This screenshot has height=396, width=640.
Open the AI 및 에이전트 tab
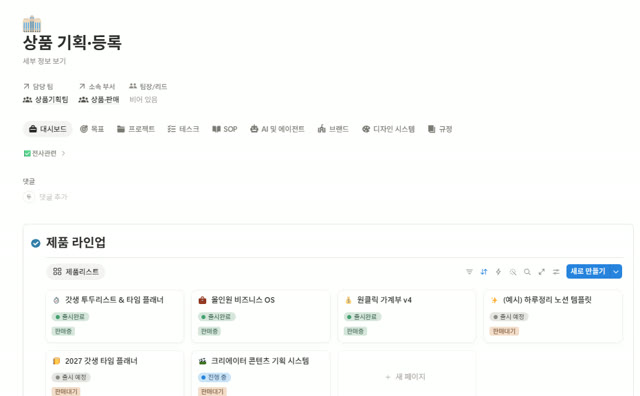pyautogui.click(x=277, y=129)
